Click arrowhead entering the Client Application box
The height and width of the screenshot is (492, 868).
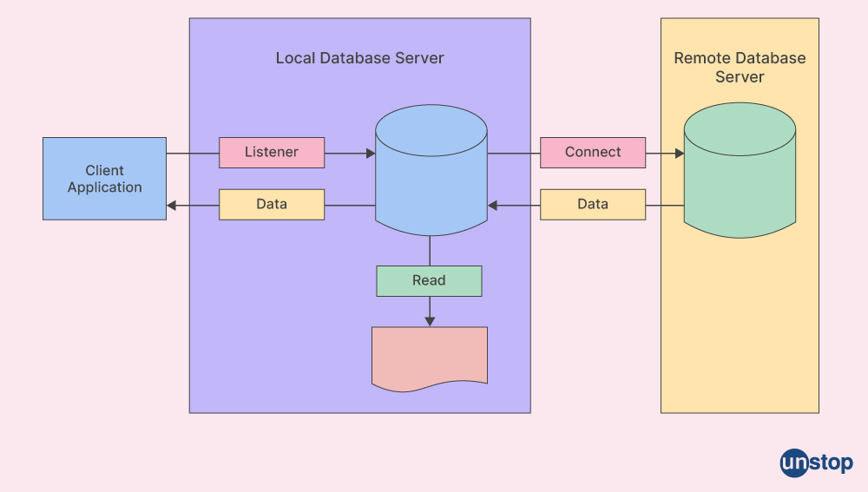172,206
